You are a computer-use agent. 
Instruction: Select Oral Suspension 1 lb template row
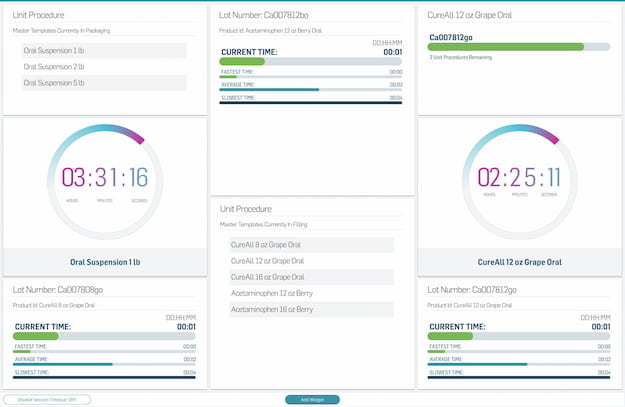[x=104, y=51]
